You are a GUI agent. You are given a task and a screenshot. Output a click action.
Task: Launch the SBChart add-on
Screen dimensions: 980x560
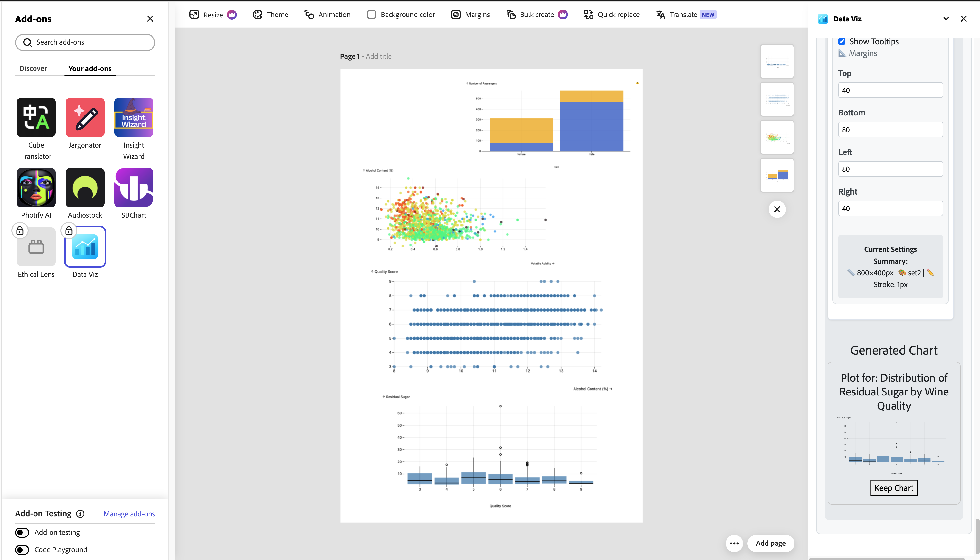coord(134,188)
